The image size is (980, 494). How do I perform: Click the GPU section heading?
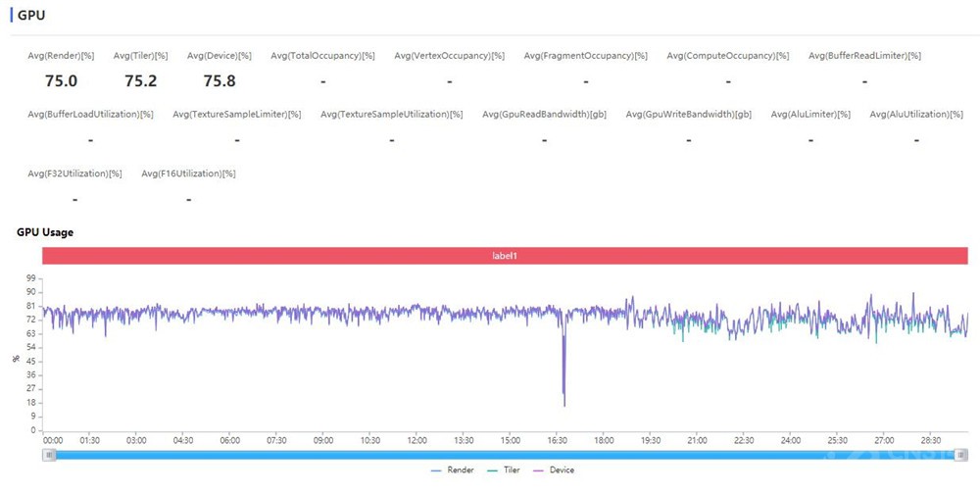[31, 16]
